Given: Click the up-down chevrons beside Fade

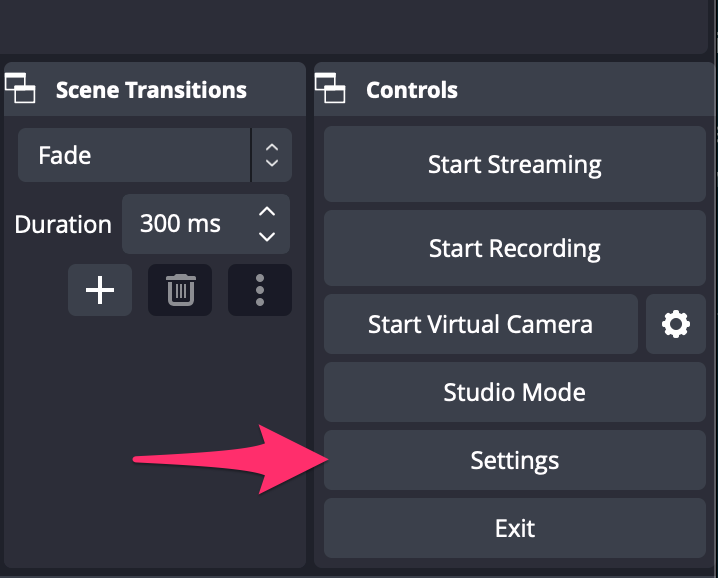Looking at the screenshot, I should [x=272, y=155].
